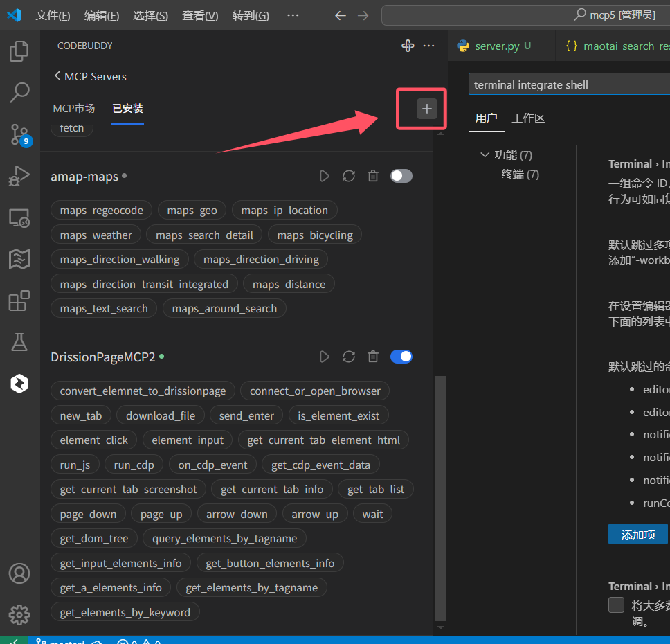Open Source Control view with 9 badge
This screenshot has height=644, width=670.
pos(20,135)
